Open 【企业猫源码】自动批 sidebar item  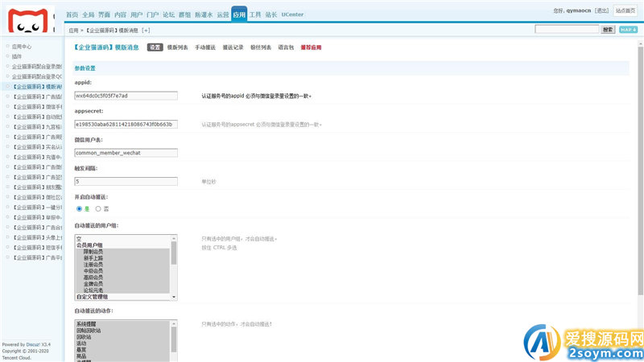[x=37, y=117]
